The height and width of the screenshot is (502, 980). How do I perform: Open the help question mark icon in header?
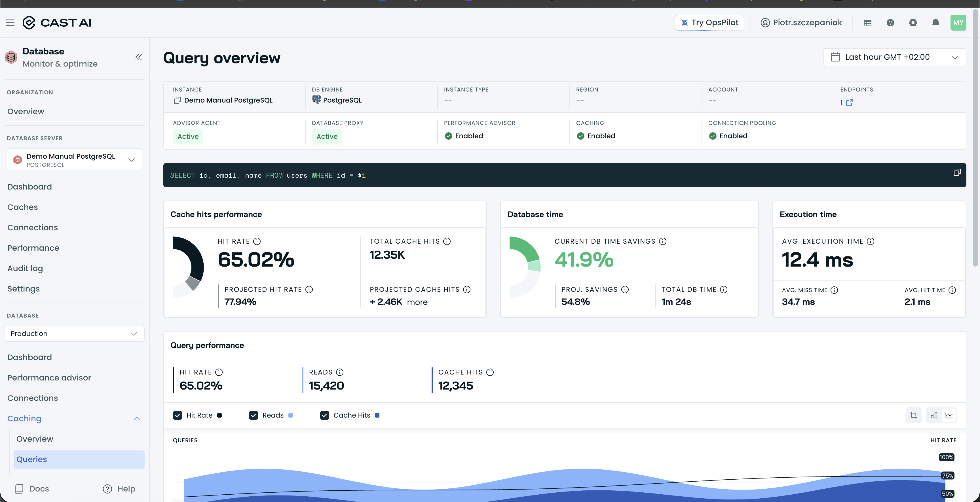click(890, 22)
